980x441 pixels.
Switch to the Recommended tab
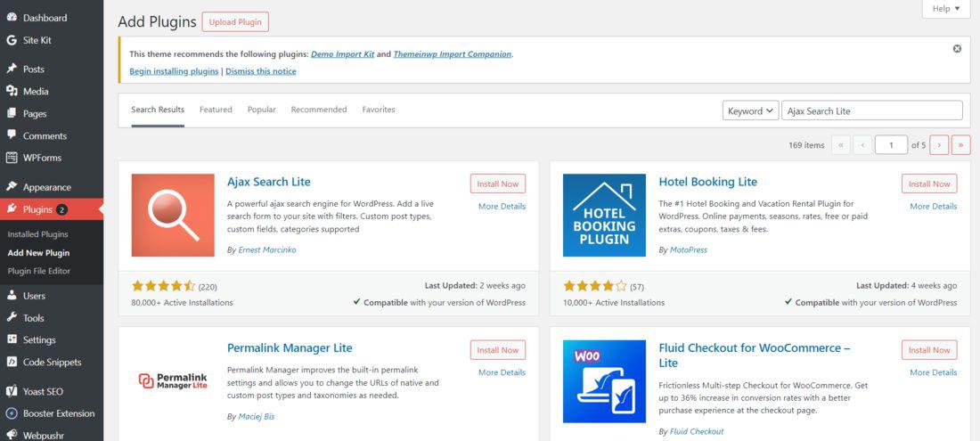click(x=319, y=110)
